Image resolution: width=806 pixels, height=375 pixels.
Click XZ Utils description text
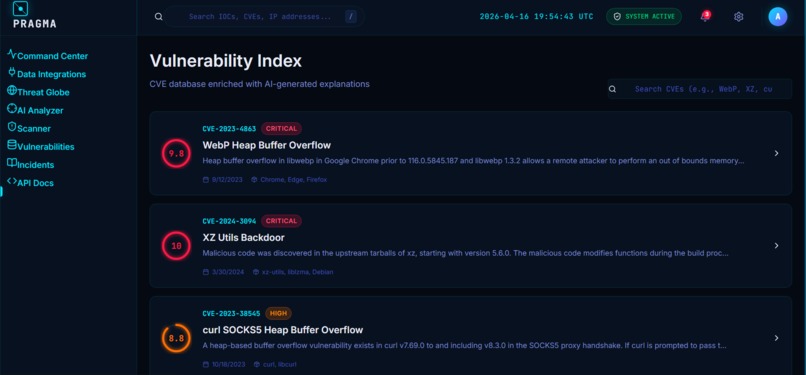465,253
